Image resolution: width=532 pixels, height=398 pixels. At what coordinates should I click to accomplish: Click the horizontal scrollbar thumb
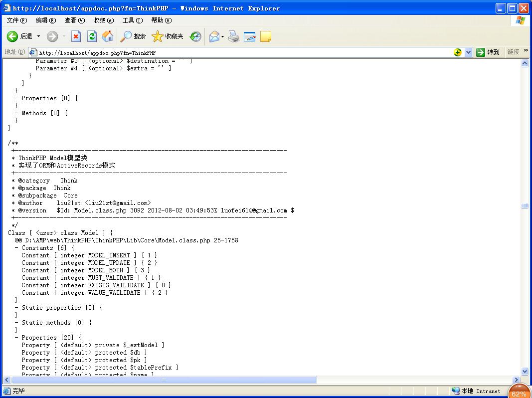pyautogui.click(x=164, y=380)
